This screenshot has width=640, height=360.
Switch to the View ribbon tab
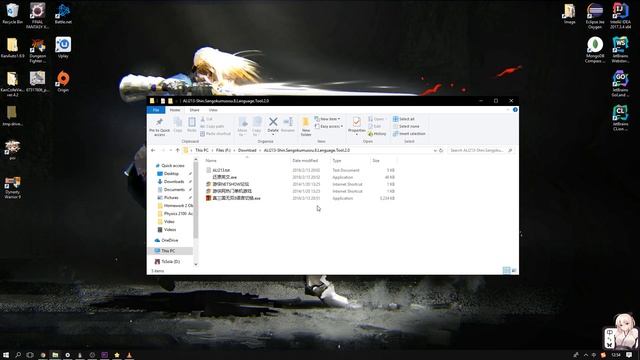[213, 110]
